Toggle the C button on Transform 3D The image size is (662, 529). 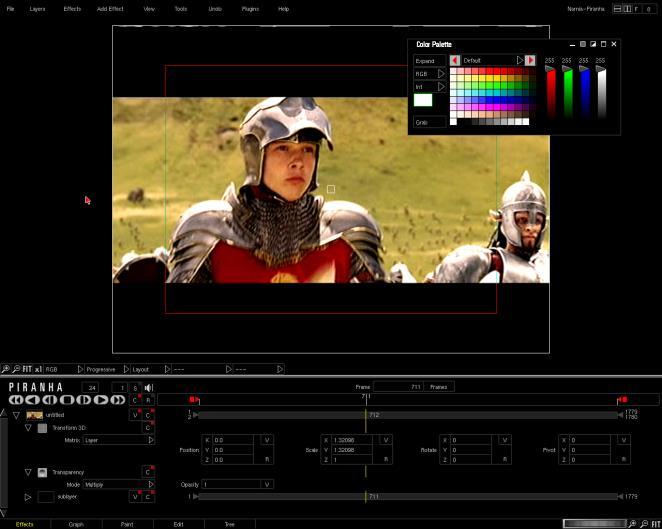(x=148, y=428)
